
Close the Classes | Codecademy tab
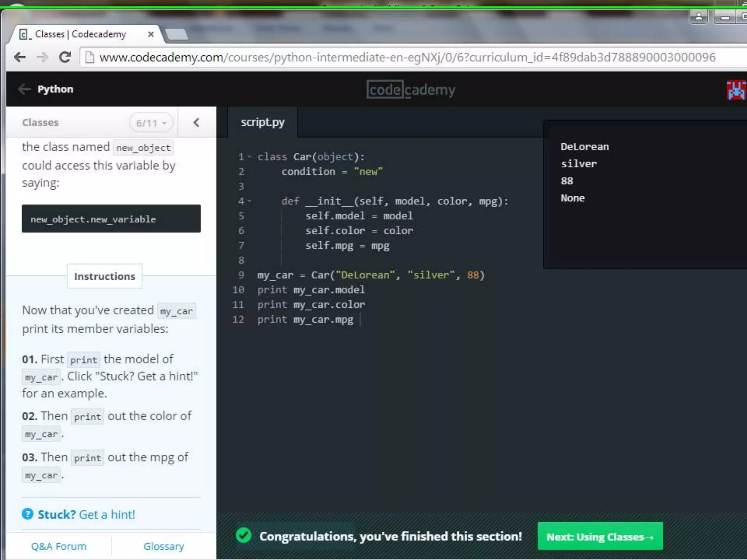pos(151,34)
